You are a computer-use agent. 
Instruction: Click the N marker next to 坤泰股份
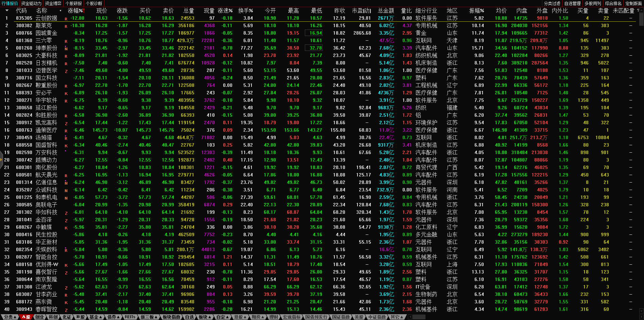coord(66,49)
